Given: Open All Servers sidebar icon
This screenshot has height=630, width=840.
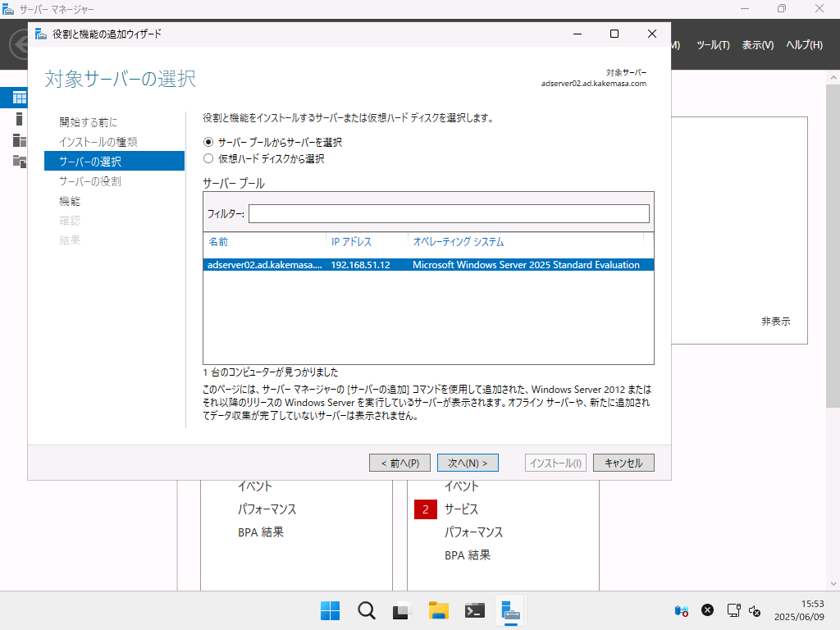Looking at the screenshot, I should 20,140.
